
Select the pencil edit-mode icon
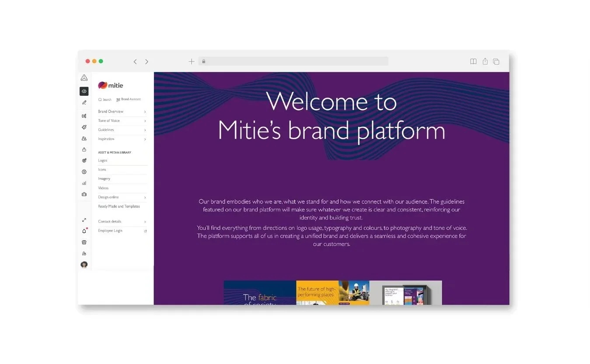click(x=84, y=102)
